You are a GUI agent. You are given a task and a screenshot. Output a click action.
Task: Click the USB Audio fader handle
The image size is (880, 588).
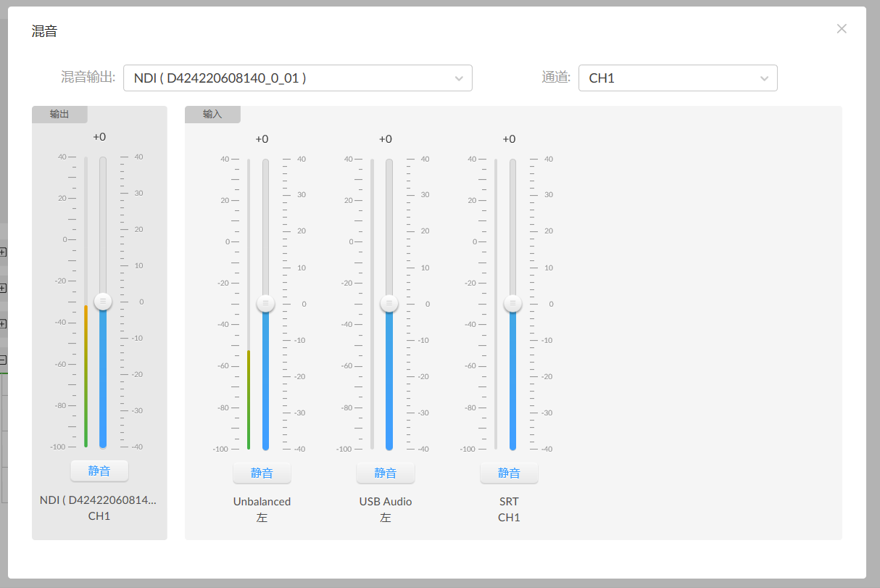(389, 303)
